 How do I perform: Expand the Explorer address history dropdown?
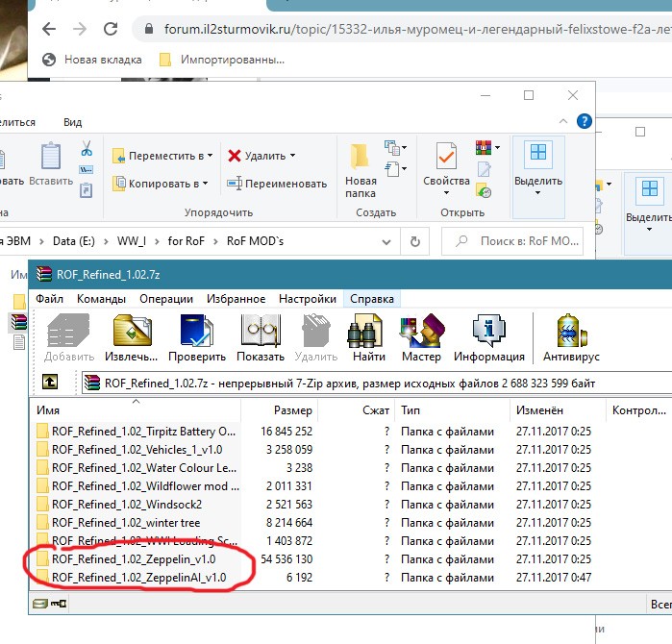pos(386,241)
